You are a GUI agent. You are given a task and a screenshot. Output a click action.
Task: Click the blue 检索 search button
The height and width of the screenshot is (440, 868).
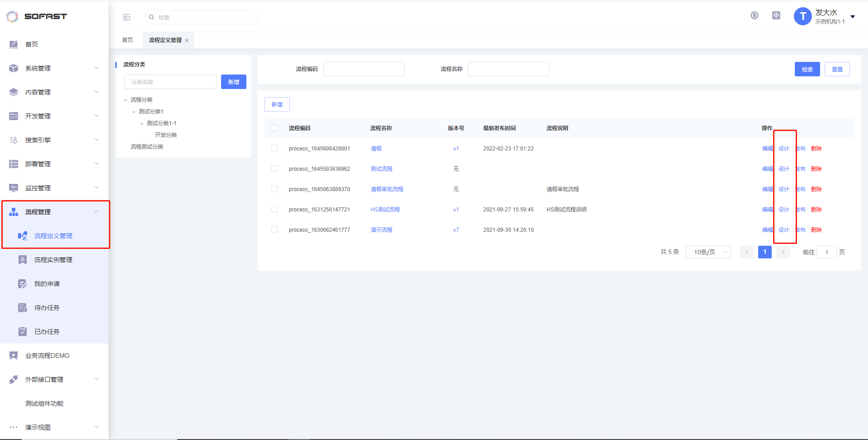click(x=807, y=69)
